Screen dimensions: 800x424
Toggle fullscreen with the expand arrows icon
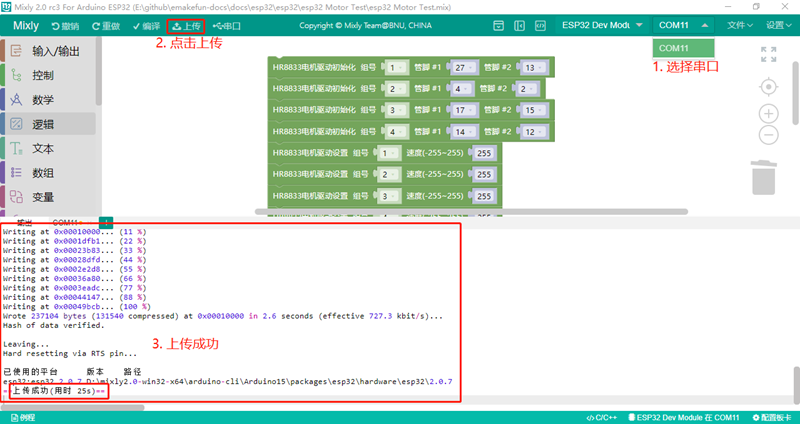point(768,55)
